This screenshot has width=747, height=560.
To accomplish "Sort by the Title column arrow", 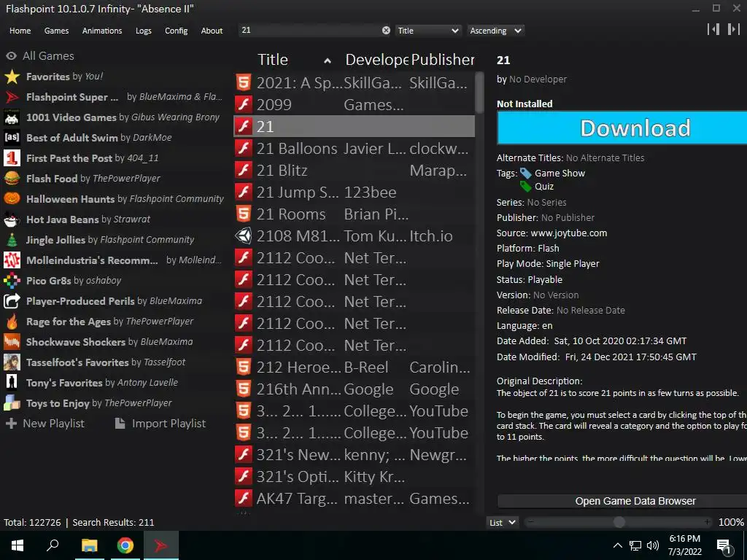I will tap(328, 61).
